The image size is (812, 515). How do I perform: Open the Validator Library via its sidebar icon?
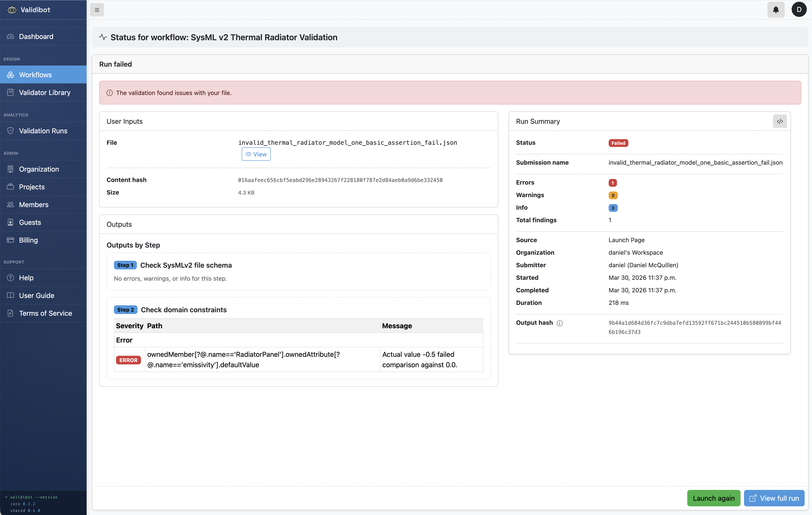pyautogui.click(x=10, y=92)
